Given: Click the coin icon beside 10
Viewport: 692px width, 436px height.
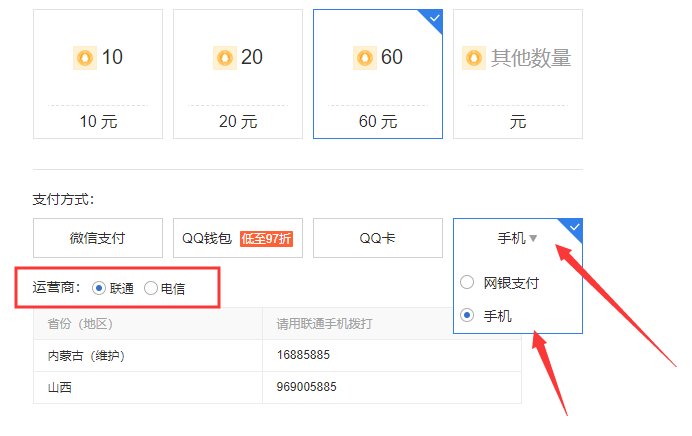Looking at the screenshot, I should pos(85,58).
